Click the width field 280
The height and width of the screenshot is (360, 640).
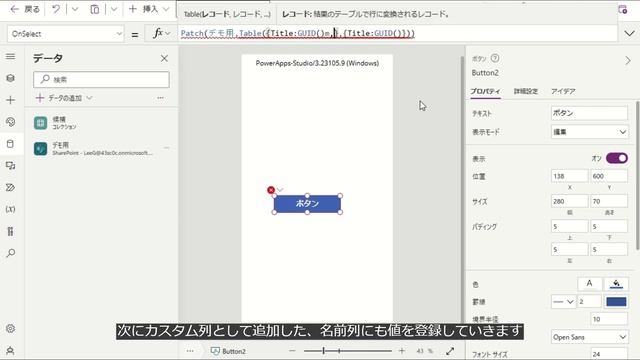click(x=569, y=201)
